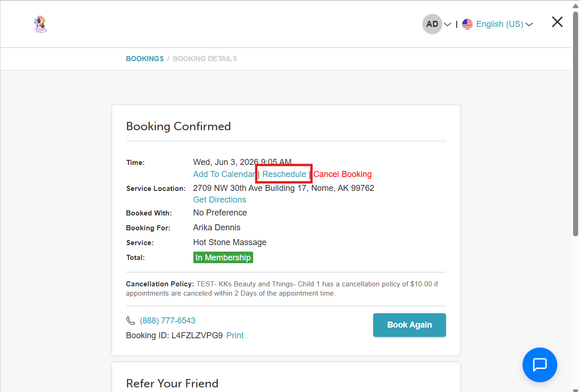The height and width of the screenshot is (392, 580).
Task: Expand the account menu chevron beside AD
Action: pyautogui.click(x=447, y=25)
